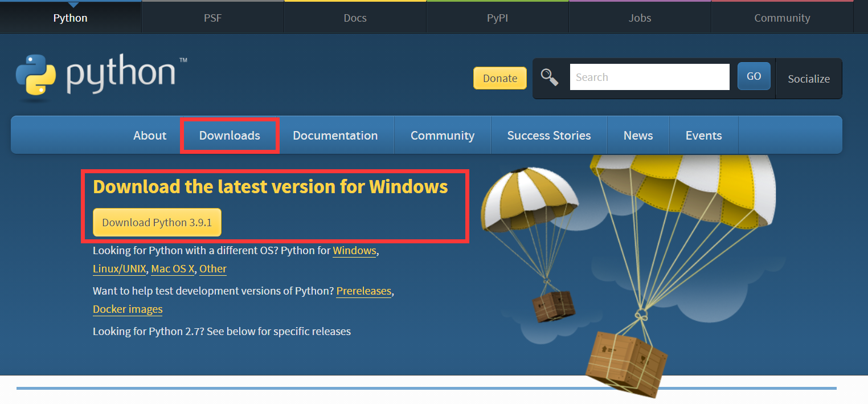Open the Socialize menu

click(809, 79)
